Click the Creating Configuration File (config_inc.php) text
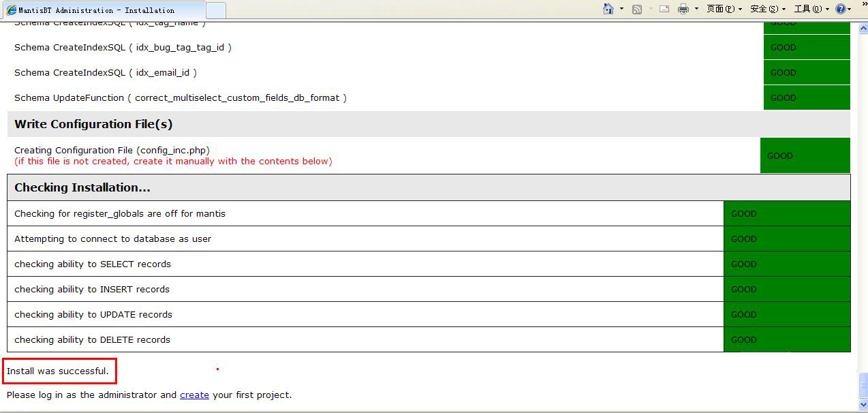This screenshot has width=868, height=413. [112, 150]
